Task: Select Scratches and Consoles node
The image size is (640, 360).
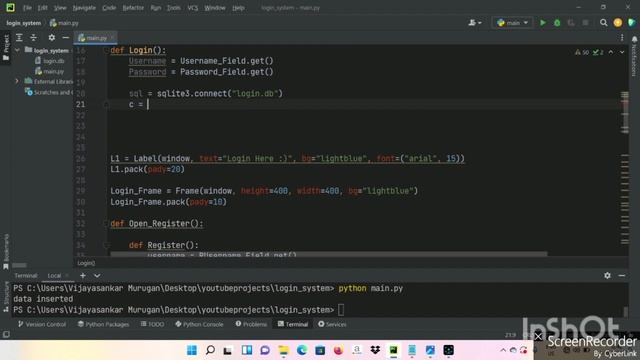Action: pyautogui.click(x=49, y=92)
